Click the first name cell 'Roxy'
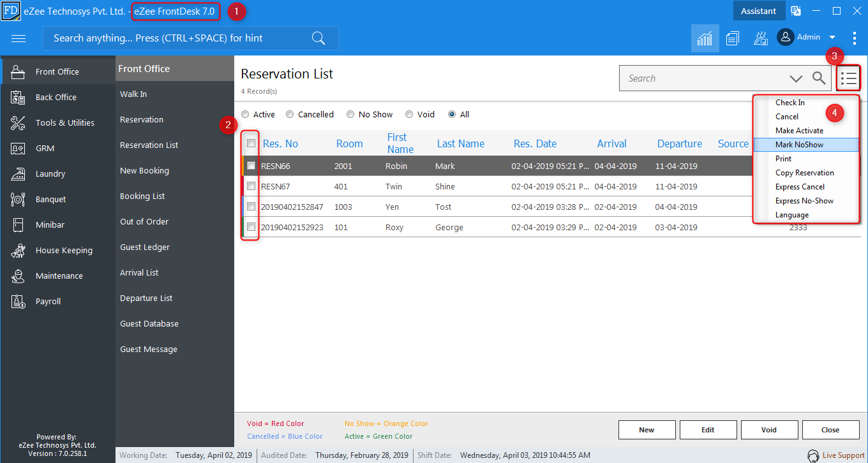The image size is (868, 463). click(394, 228)
